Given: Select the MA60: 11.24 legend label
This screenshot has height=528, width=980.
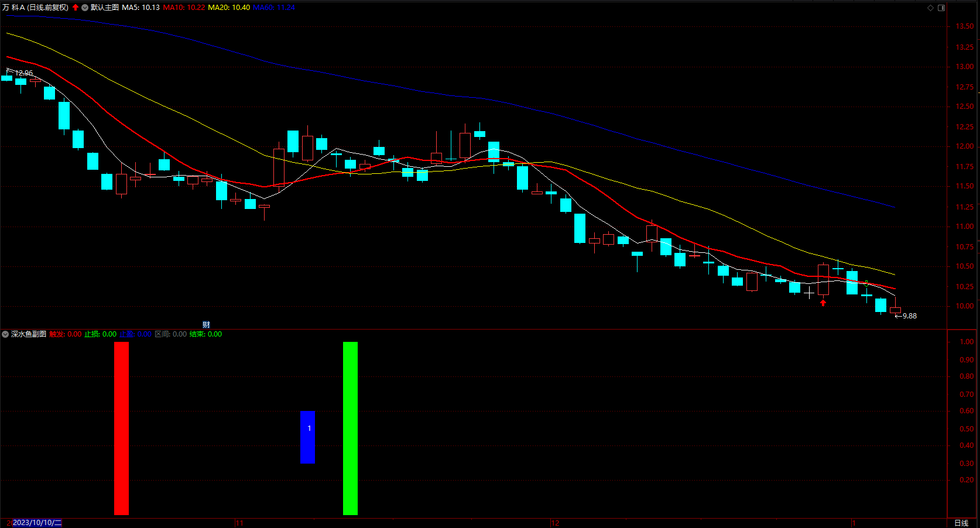Looking at the screenshot, I should (274, 8).
